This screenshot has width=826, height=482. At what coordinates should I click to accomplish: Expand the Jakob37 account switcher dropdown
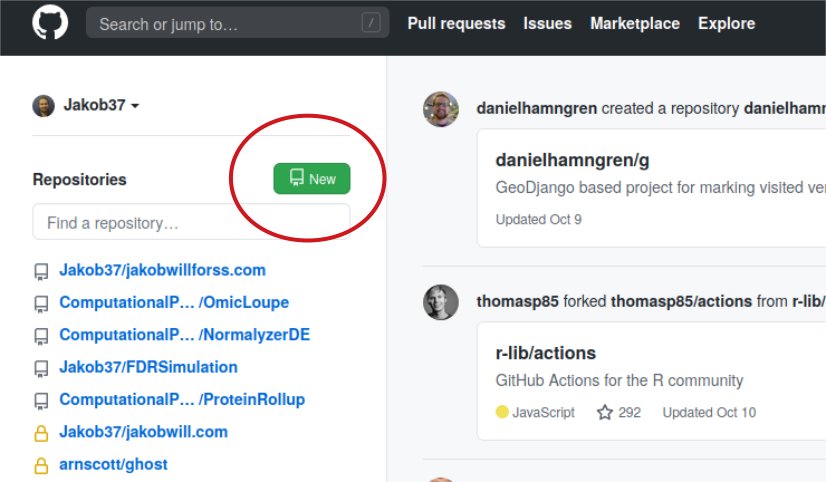[x=101, y=105]
